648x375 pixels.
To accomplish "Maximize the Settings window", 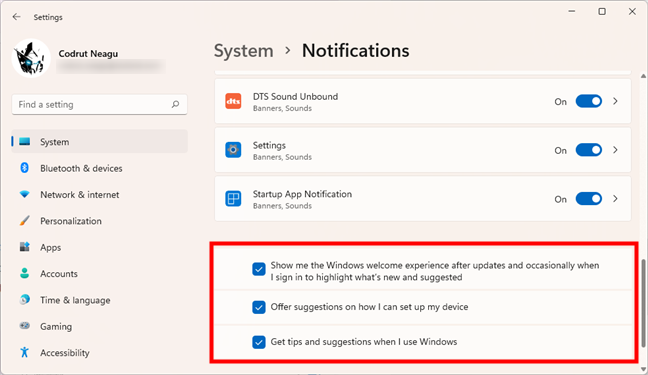I will click(x=602, y=12).
